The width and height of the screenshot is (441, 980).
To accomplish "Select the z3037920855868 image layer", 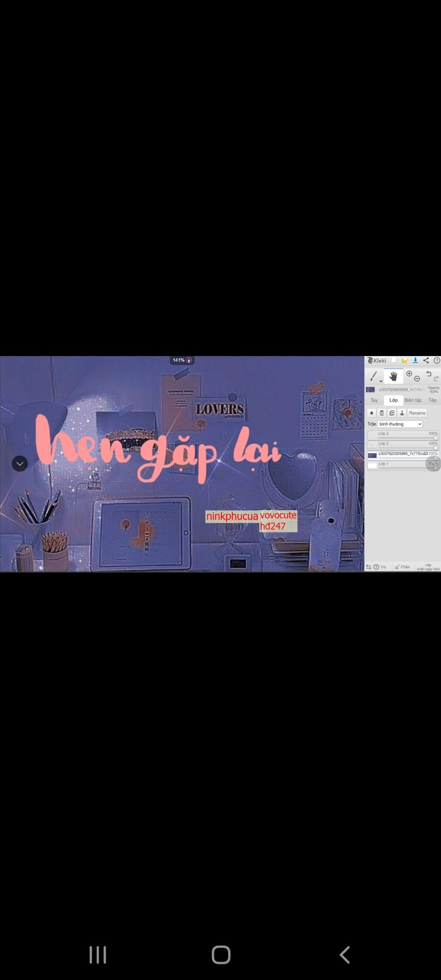I will click(403, 455).
